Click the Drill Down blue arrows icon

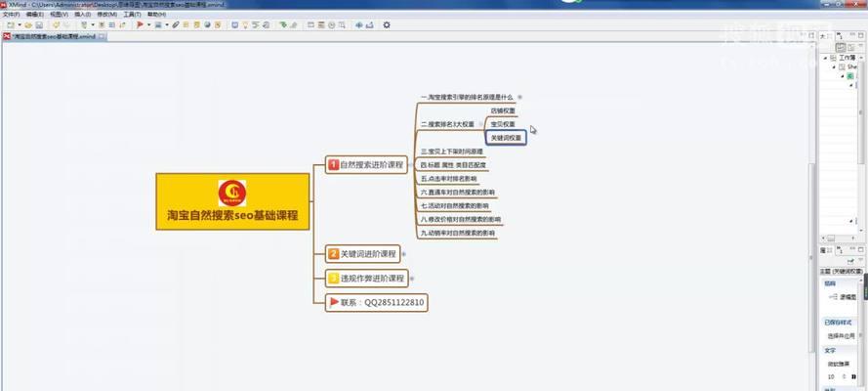point(358,24)
